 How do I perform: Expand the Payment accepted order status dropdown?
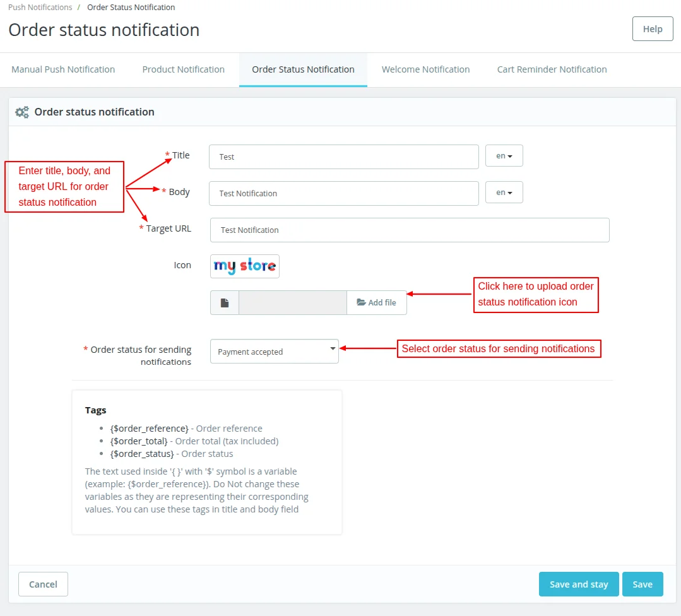click(274, 351)
